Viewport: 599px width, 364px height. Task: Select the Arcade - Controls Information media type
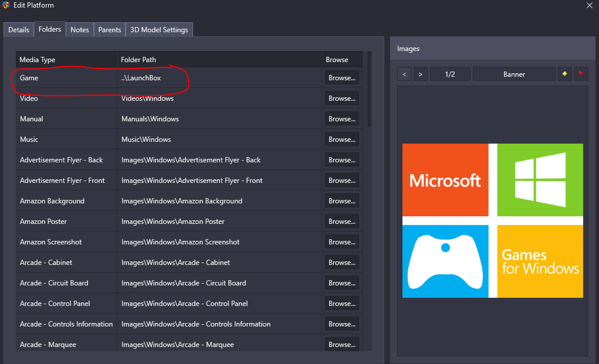point(66,324)
